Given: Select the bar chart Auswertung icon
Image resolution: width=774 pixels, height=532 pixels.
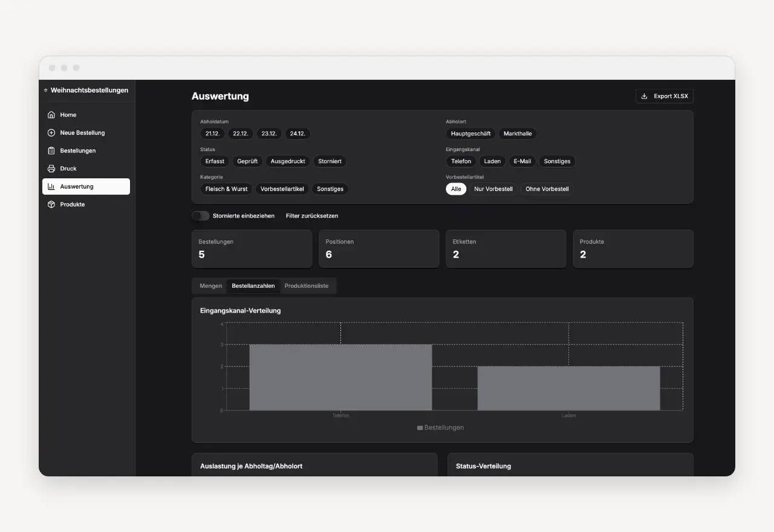Looking at the screenshot, I should tap(51, 187).
